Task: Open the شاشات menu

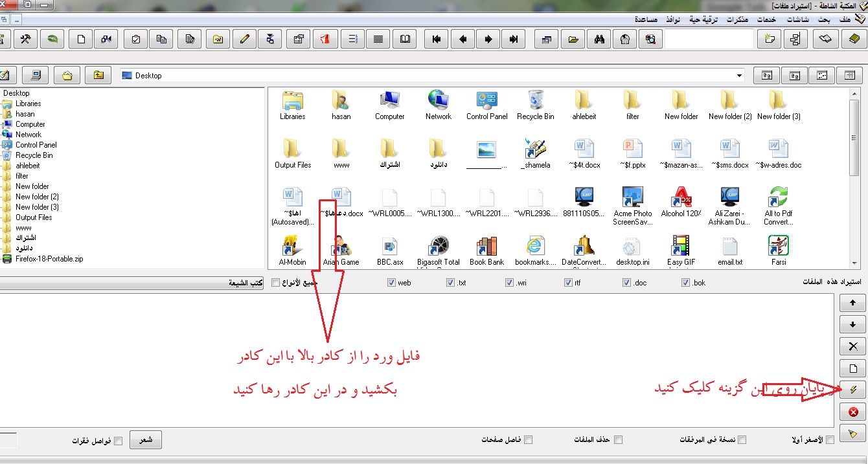Action: pos(797,20)
